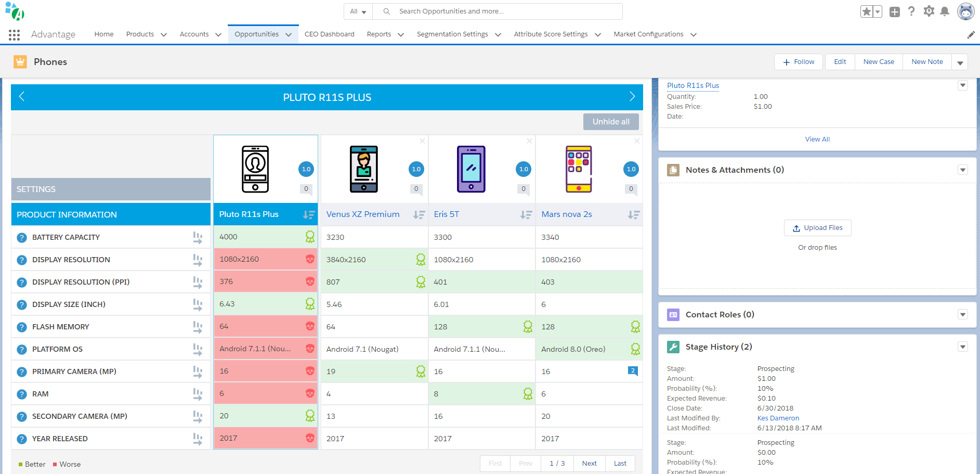
Task: Open the setup gear icon
Action: (929, 11)
